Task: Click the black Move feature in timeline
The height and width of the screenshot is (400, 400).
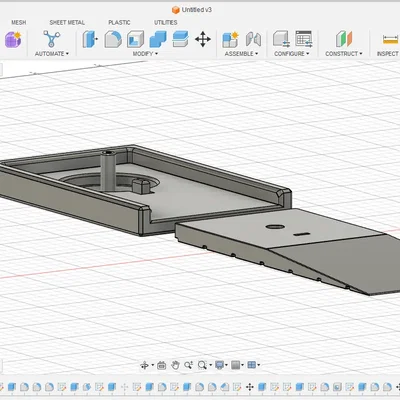Action: tap(249, 387)
